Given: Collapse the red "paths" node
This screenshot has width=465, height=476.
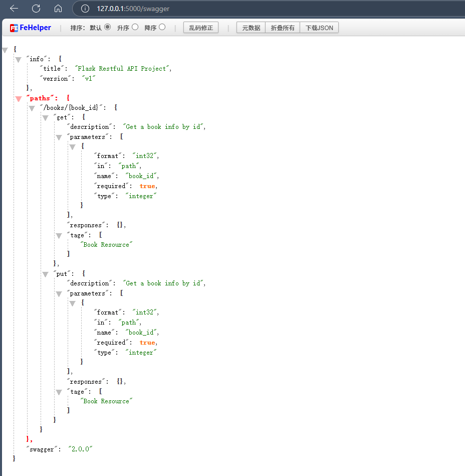Looking at the screenshot, I should tap(18, 99).
